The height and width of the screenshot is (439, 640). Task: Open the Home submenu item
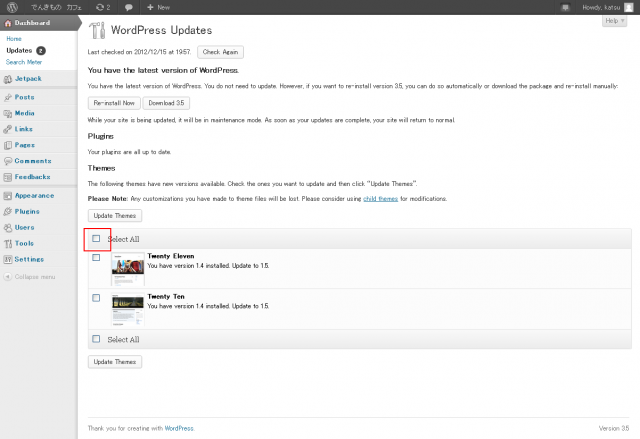[14, 39]
